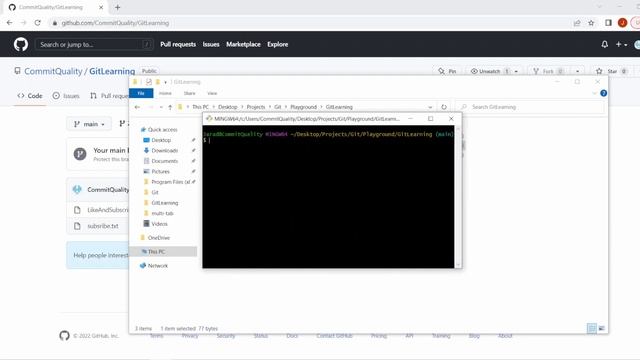Bookmark this page with the star
Image resolution: width=640 pixels, height=360 pixels.
591,23
